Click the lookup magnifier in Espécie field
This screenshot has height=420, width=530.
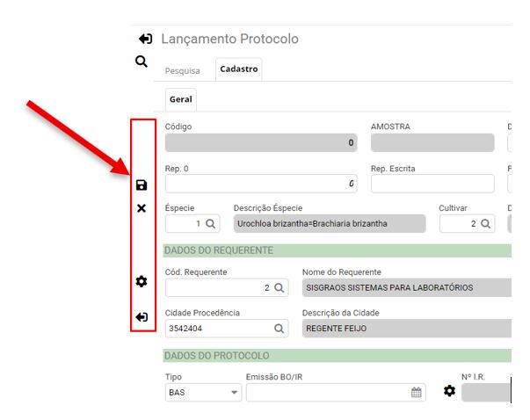(211, 224)
